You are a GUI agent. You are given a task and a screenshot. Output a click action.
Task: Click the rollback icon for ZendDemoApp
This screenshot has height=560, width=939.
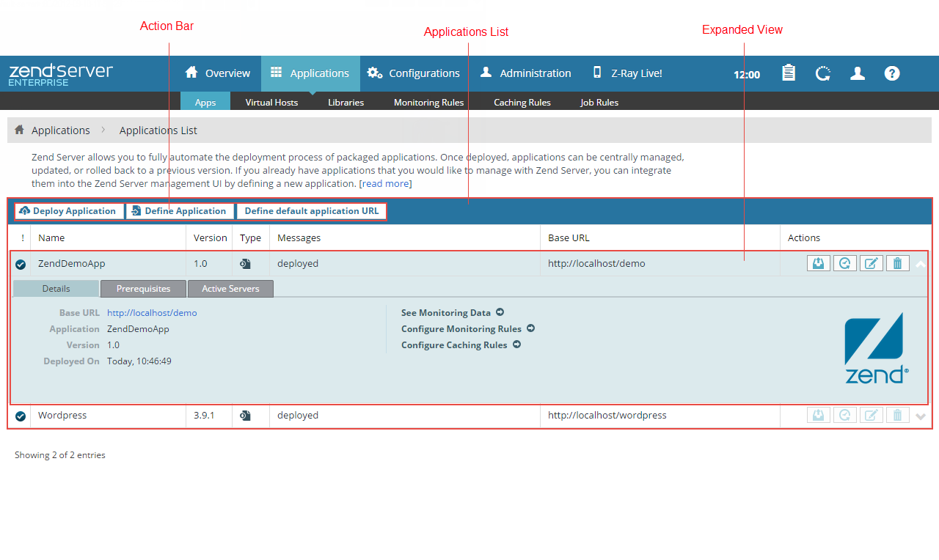[844, 263]
